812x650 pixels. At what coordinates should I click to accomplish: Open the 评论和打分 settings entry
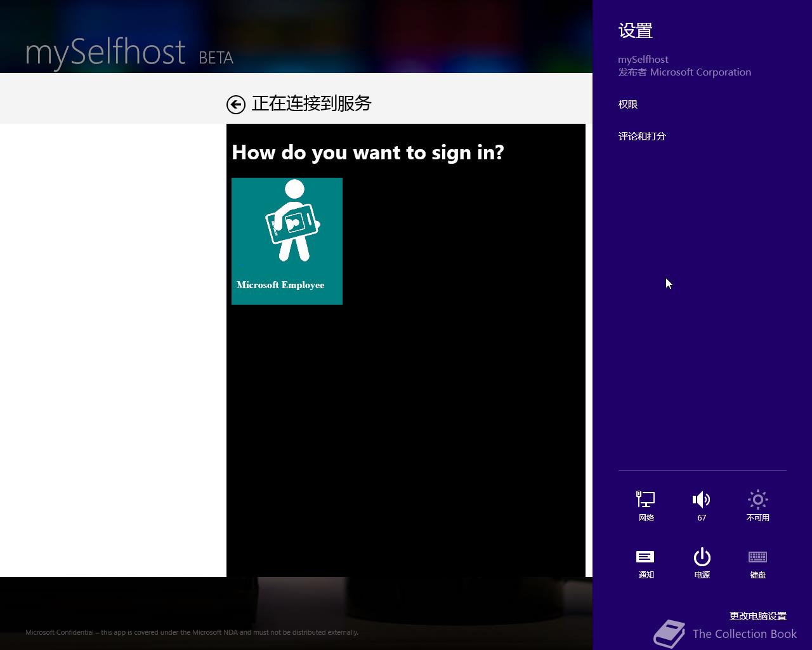(x=642, y=136)
